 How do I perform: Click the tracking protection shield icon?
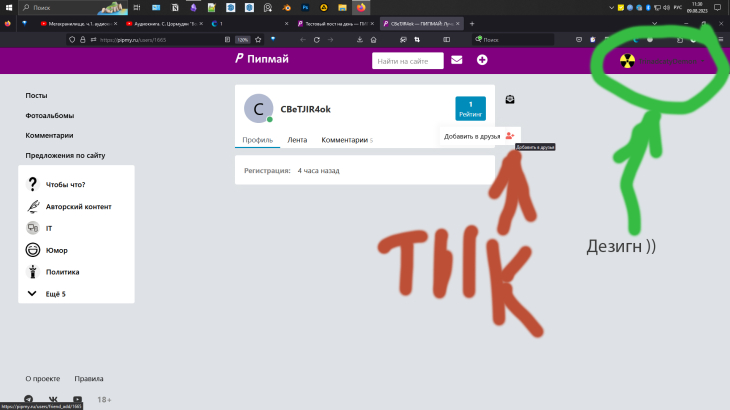[x=72, y=40]
